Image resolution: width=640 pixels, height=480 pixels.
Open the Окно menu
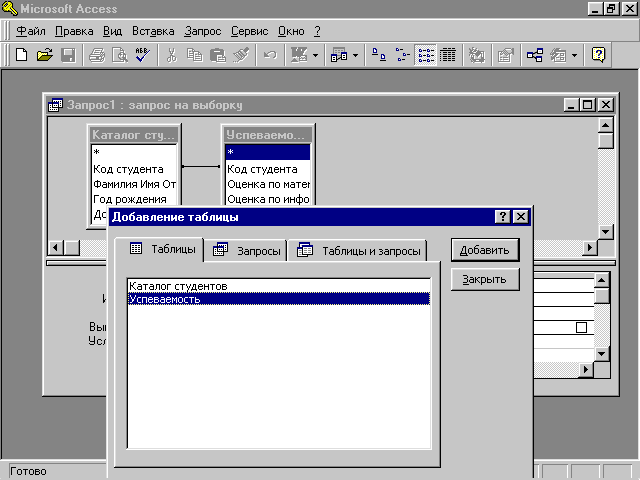pos(291,31)
